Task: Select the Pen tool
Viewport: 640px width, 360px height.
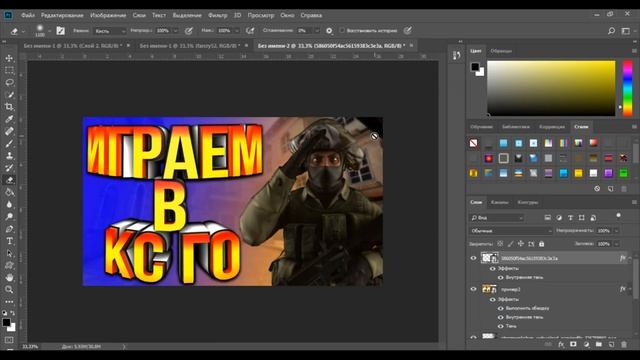Action: [x=9, y=229]
